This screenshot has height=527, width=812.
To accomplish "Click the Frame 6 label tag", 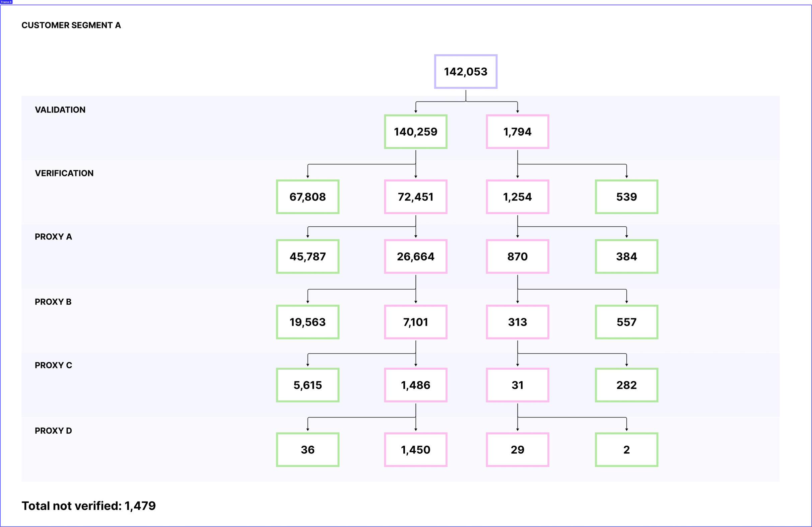I will (x=6, y=2).
